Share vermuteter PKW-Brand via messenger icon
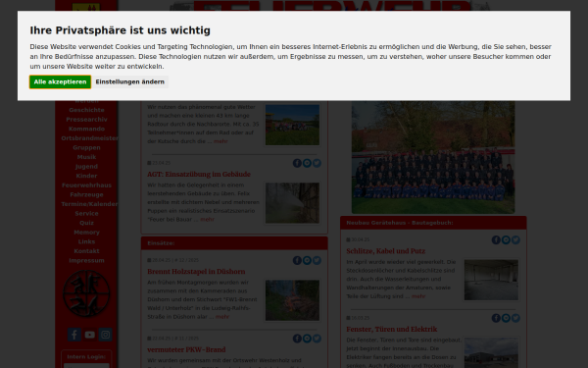 coord(307,339)
